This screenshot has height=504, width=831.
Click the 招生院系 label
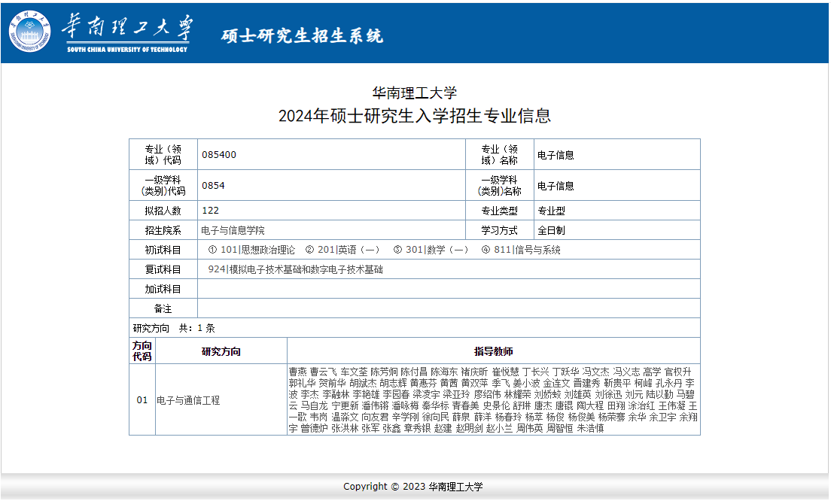163,230
